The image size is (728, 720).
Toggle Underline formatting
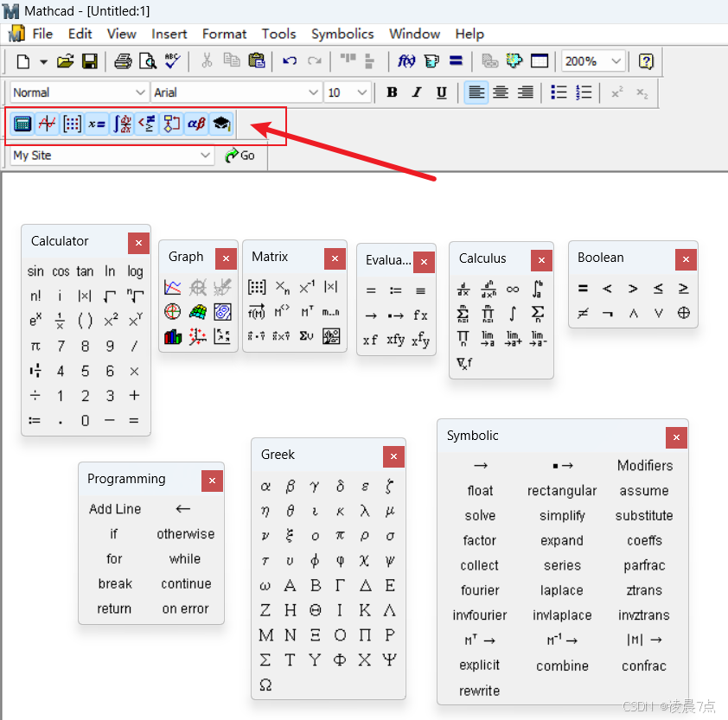(442, 92)
